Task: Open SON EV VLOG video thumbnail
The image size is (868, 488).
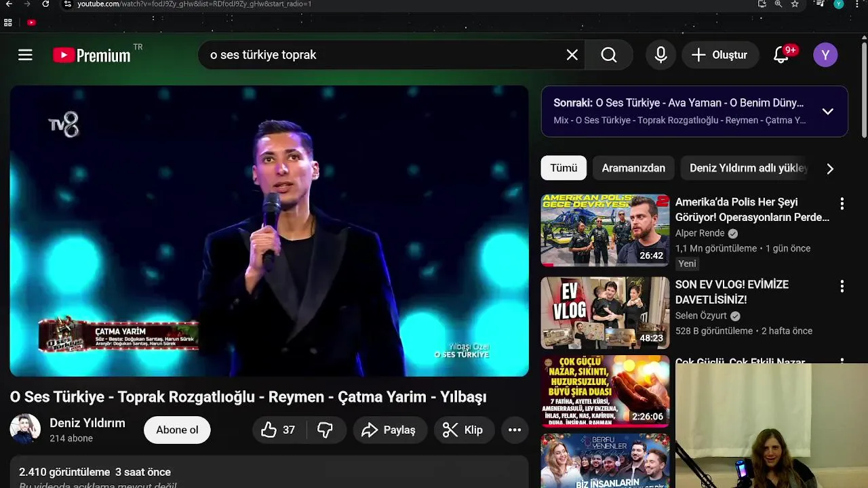Action: point(605,312)
